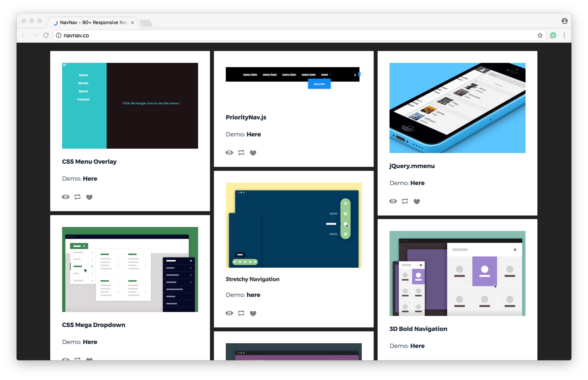Image resolution: width=588 pixels, height=380 pixels.
Task: Click the 3D Bold Navigation title
Action: pos(418,329)
